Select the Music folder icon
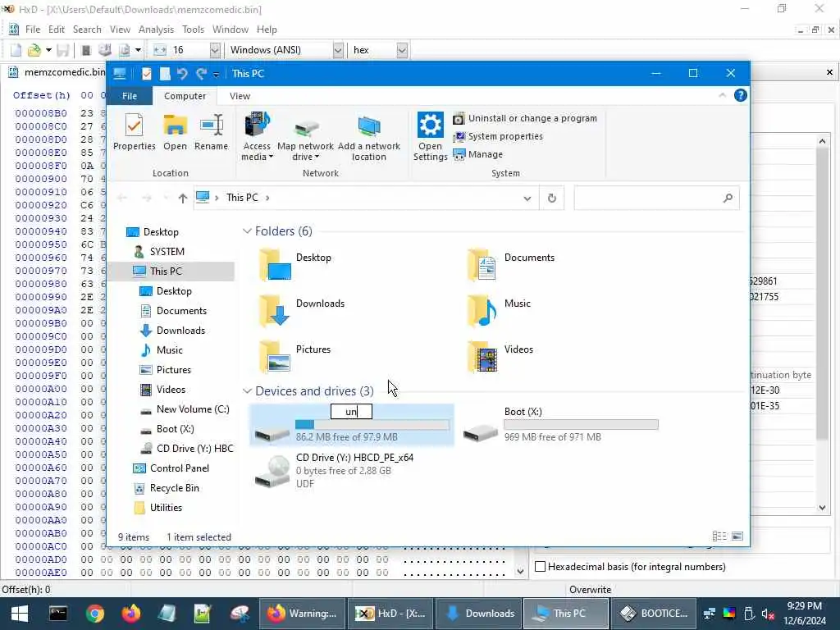Viewport: 840px width, 630px height. coord(482,310)
